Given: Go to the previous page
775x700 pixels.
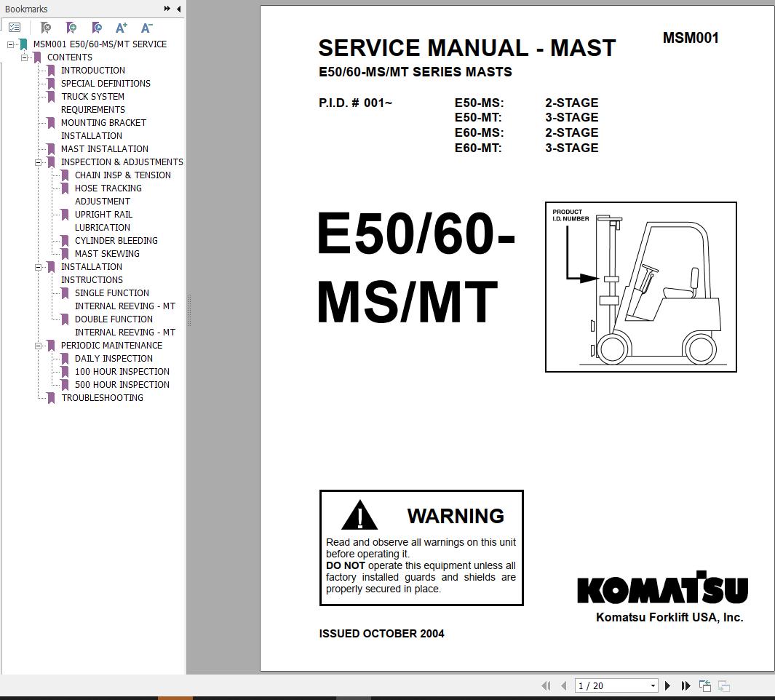Looking at the screenshot, I should (562, 685).
